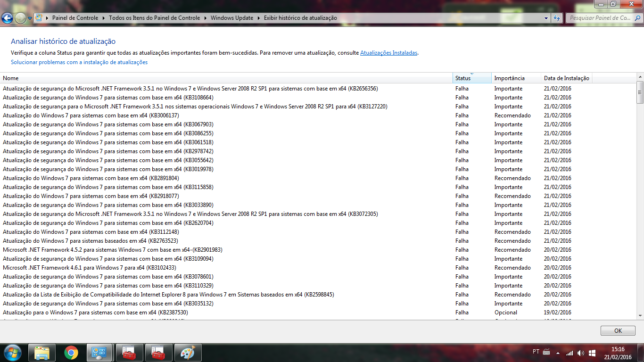This screenshot has height=362, width=644.
Task: Open the 'Atualizações Instaladas' link
Action: point(388,53)
